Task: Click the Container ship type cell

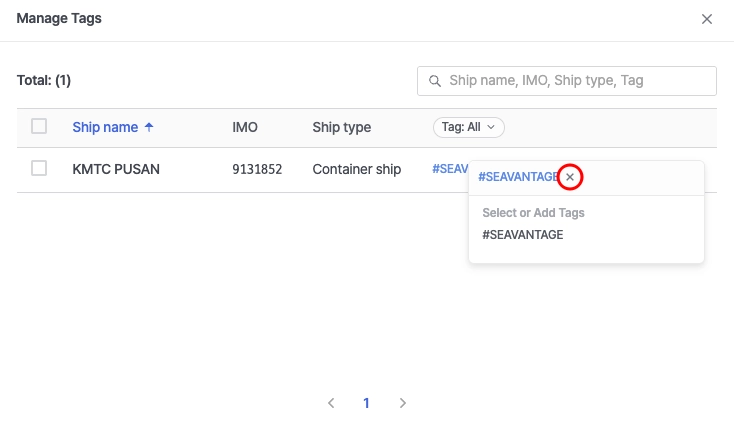Action: pos(356,169)
